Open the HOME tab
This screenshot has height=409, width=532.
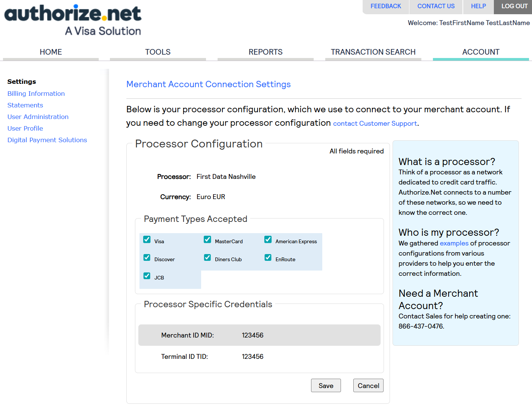click(x=51, y=52)
